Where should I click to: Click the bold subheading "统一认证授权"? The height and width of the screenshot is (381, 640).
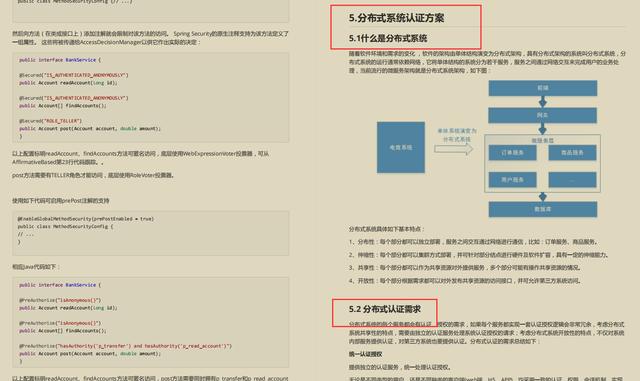365,354
